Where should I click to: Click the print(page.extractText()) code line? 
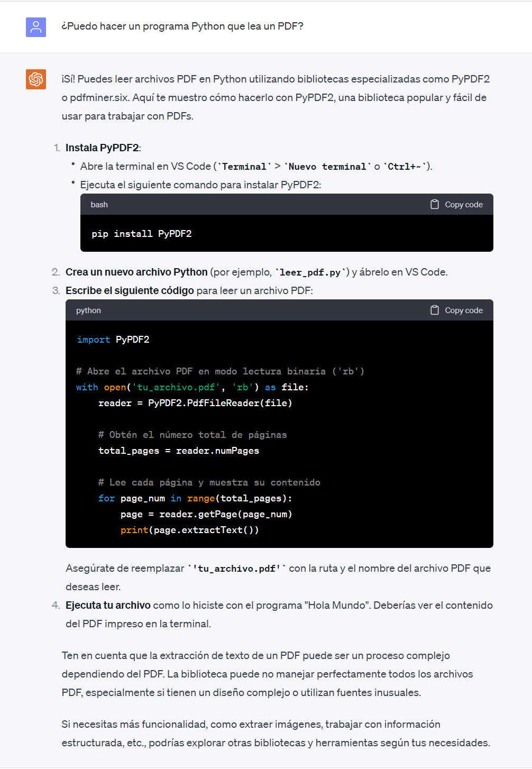(x=189, y=530)
